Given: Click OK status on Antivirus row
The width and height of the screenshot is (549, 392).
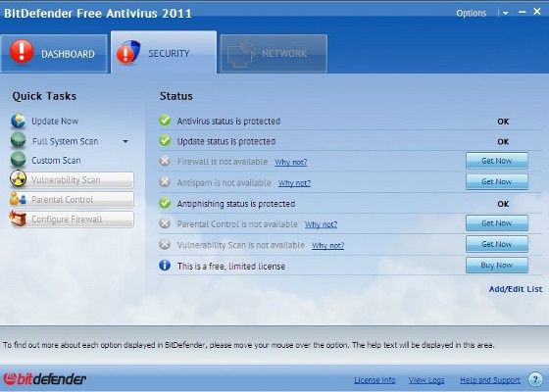Looking at the screenshot, I should (503, 122).
